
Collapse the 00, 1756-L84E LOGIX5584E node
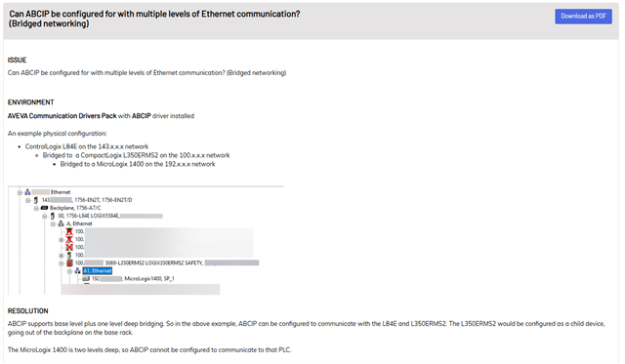[x=45, y=217]
